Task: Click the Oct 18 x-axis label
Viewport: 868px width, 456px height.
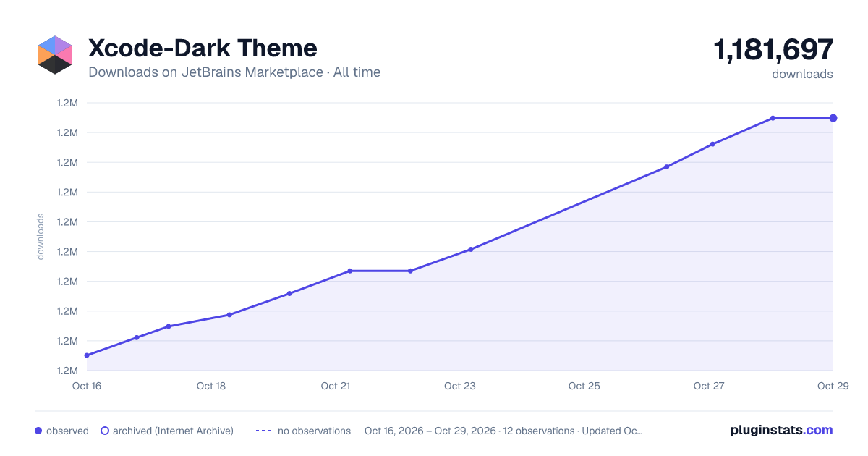Action: pos(211,386)
